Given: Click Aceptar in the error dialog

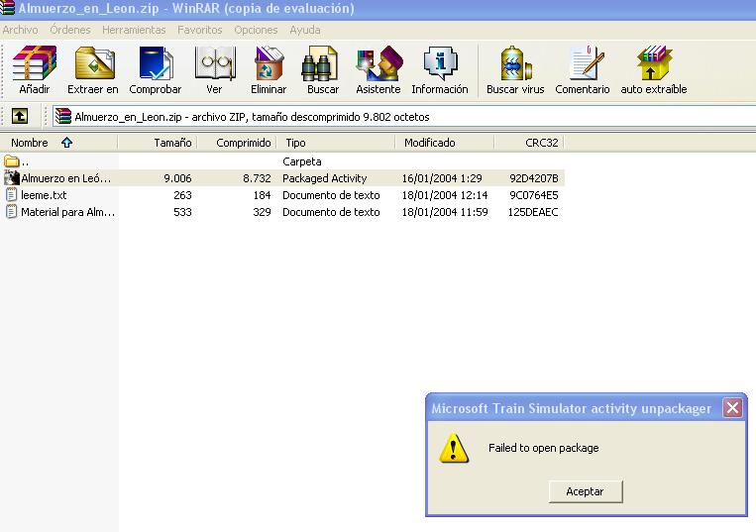Looking at the screenshot, I should (x=585, y=491).
